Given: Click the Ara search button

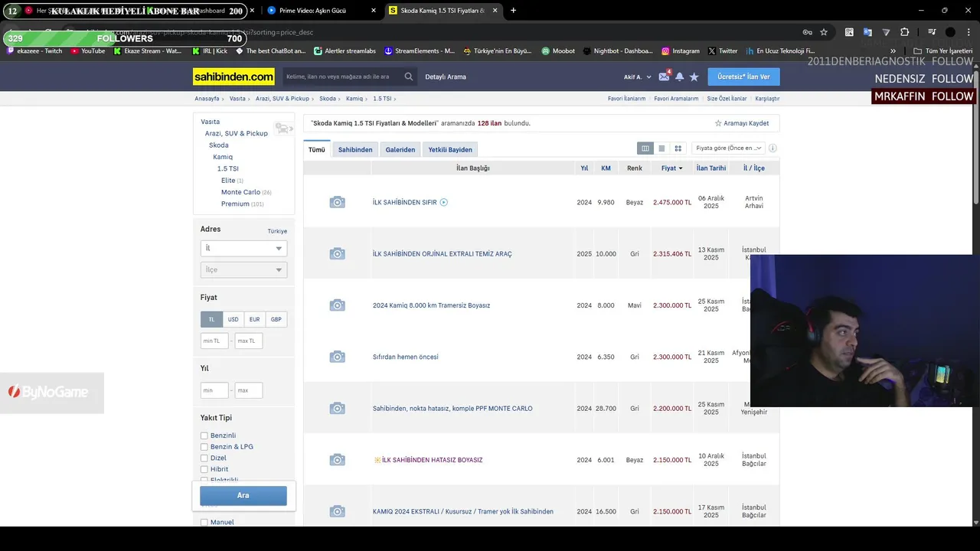Looking at the screenshot, I should (x=243, y=496).
